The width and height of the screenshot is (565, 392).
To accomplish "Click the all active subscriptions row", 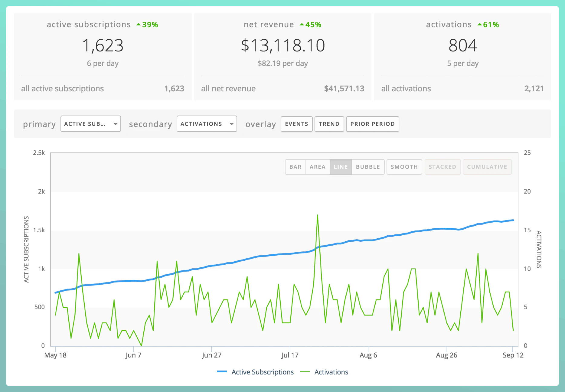I will tap(103, 89).
